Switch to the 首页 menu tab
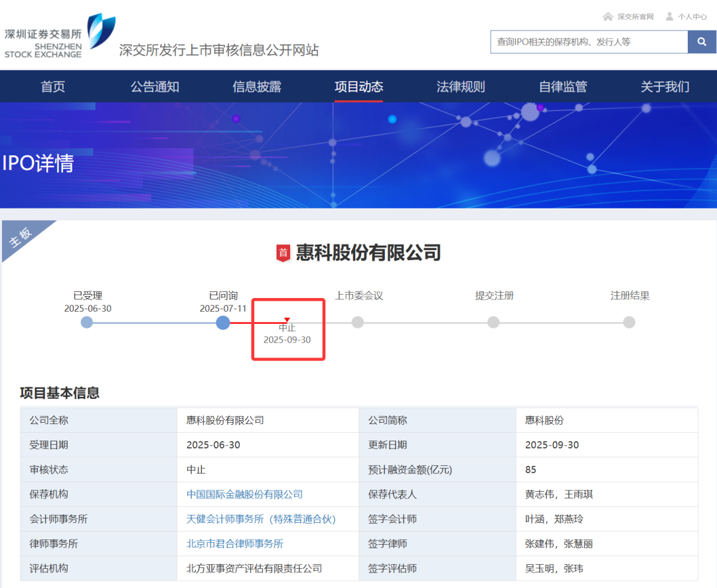This screenshot has width=717, height=588. 52,86
